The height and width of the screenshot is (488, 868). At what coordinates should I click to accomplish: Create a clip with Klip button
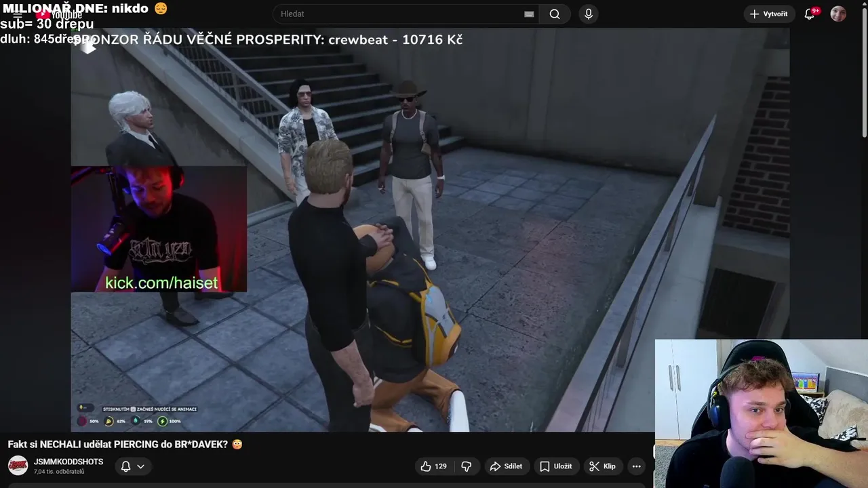[602, 466]
